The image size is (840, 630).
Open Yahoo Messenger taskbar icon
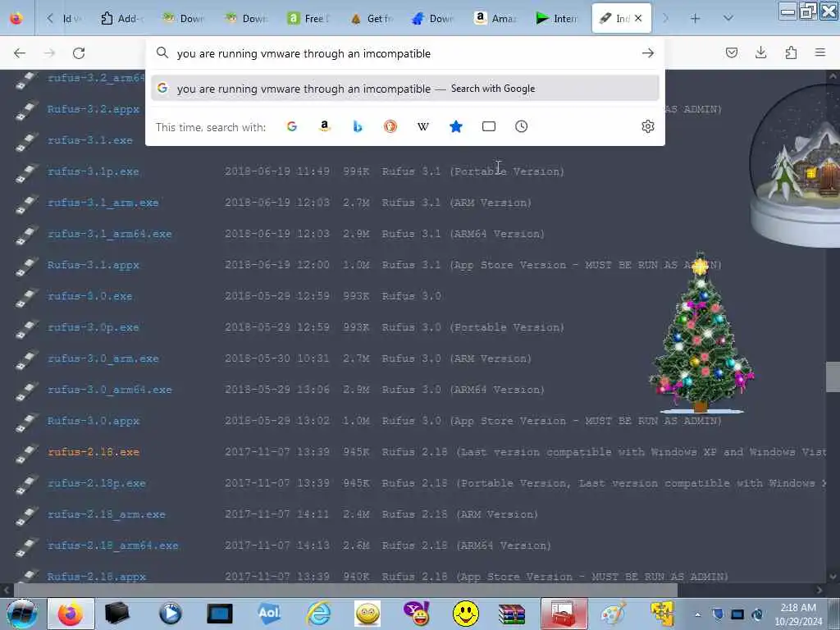416,614
